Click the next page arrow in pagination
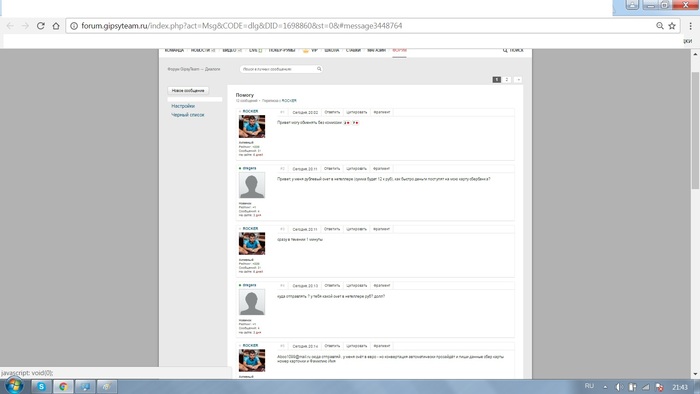The image size is (700, 394). pos(518,79)
